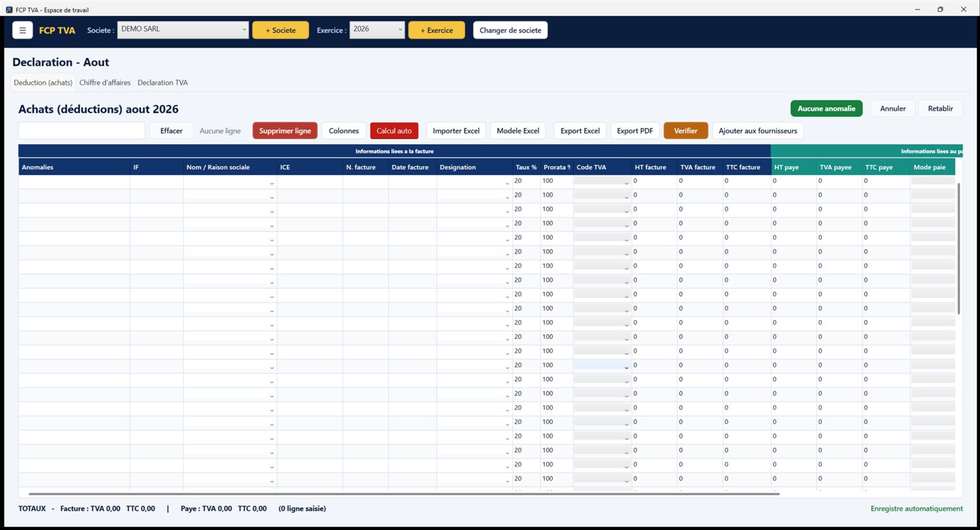The height and width of the screenshot is (530, 980).
Task: Click the vertical scrollbar of the table
Action: [x=959, y=248]
